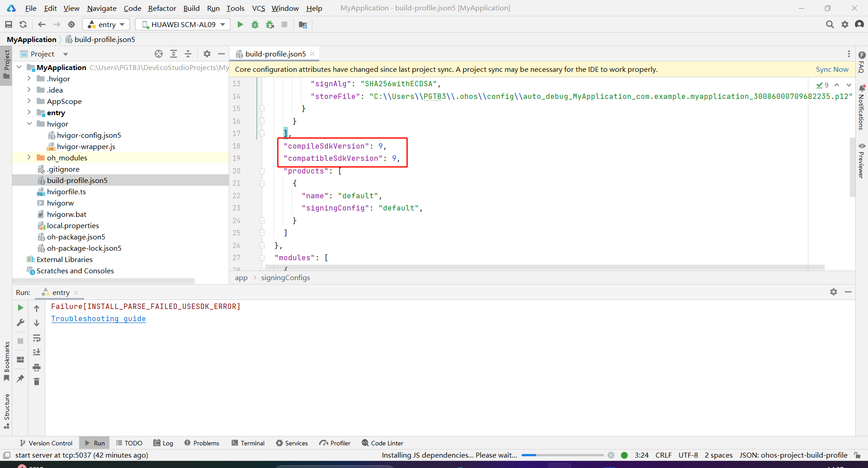Image resolution: width=868 pixels, height=468 pixels.
Task: Switch to the Terminal tab
Action: click(248, 443)
